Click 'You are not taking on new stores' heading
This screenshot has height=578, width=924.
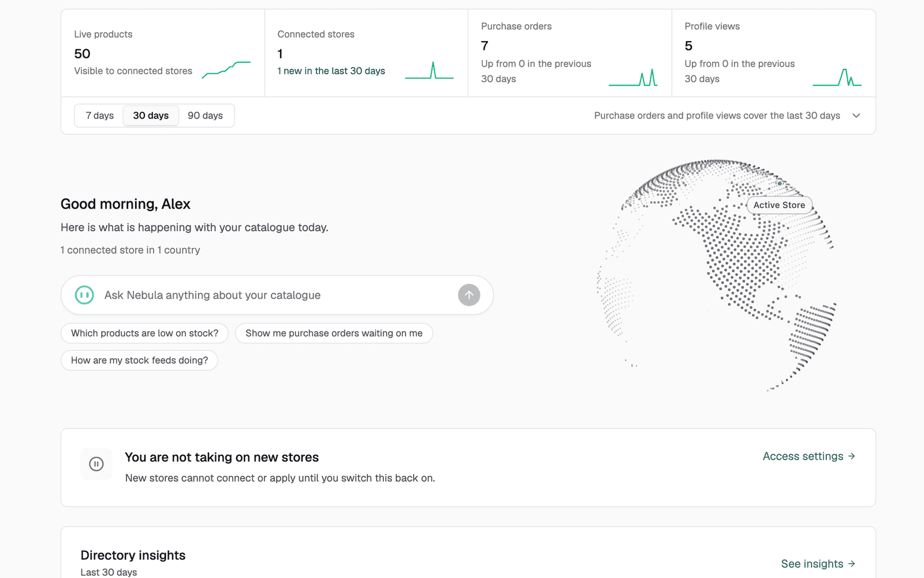pos(222,457)
